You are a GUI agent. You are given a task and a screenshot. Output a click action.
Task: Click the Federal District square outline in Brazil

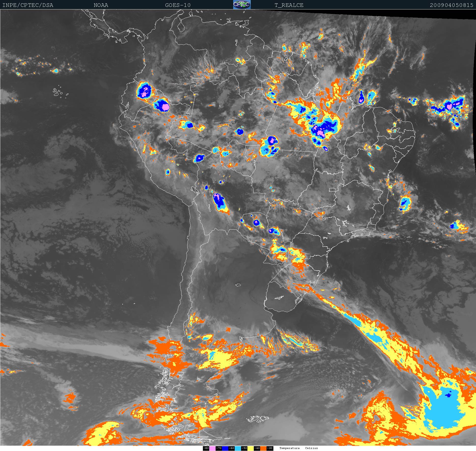[332, 190]
